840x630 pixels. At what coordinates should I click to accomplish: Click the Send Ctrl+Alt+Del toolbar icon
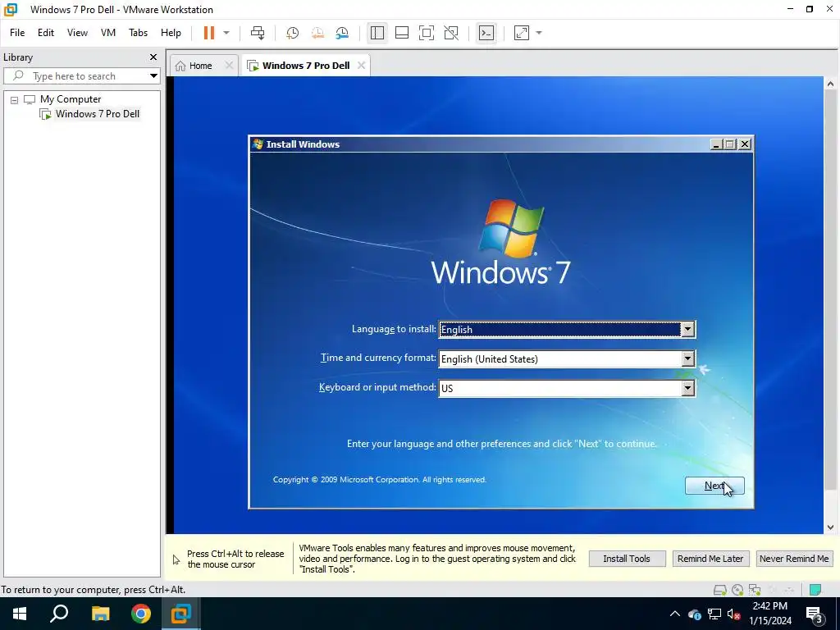pyautogui.click(x=258, y=33)
